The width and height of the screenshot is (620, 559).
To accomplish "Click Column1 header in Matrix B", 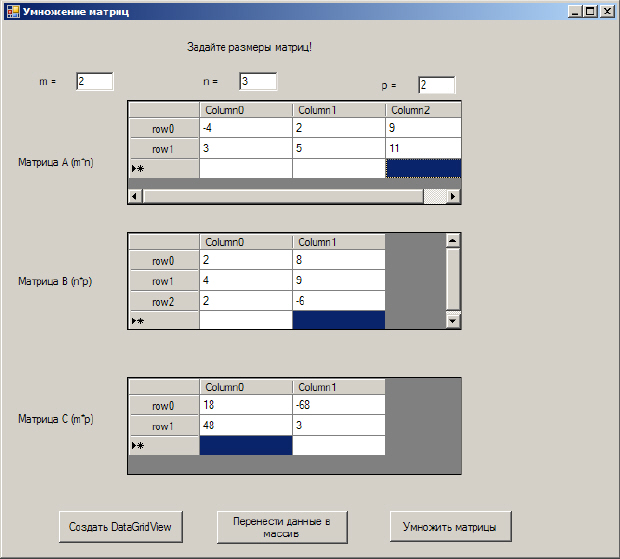I will [339, 242].
